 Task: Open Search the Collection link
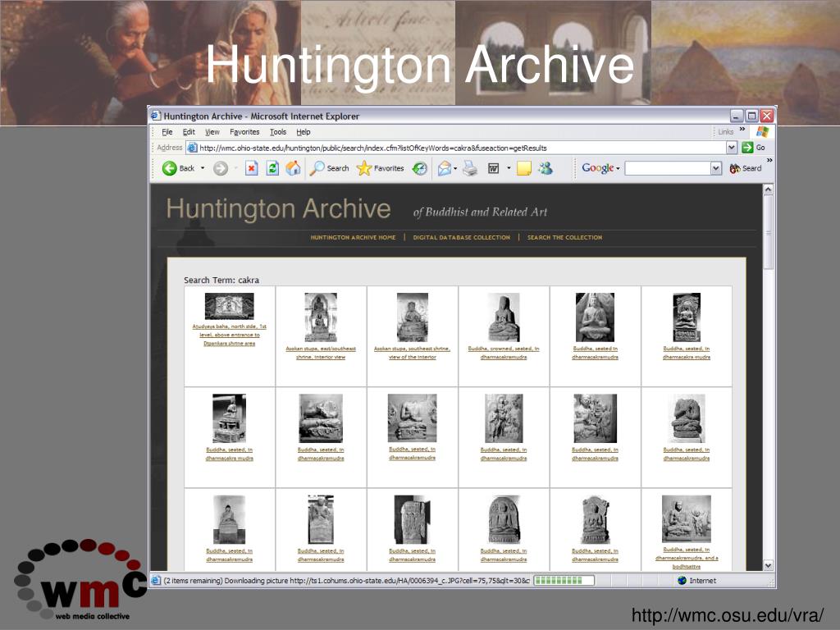click(564, 237)
